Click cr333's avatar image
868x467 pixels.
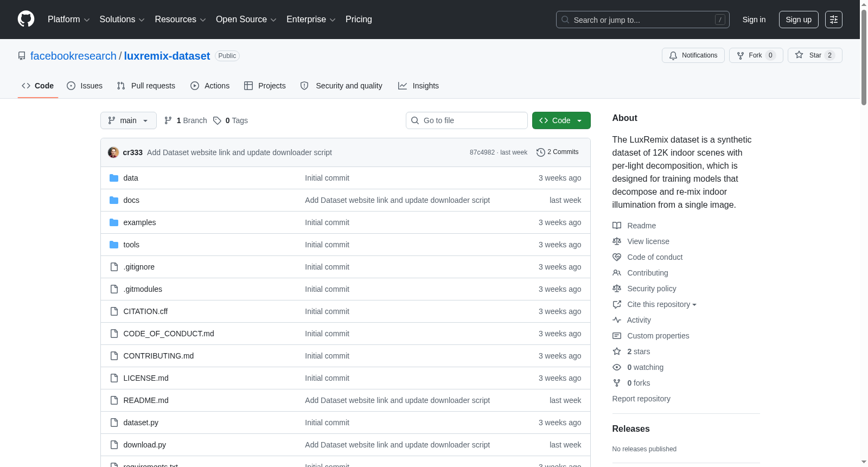pyautogui.click(x=113, y=152)
